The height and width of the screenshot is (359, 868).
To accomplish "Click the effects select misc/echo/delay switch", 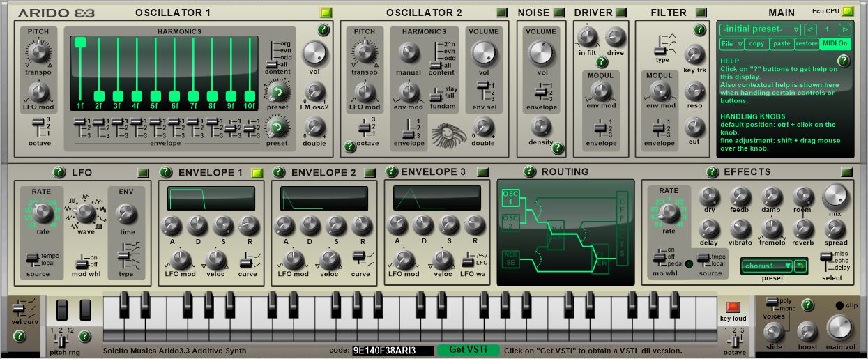I will tap(827, 259).
